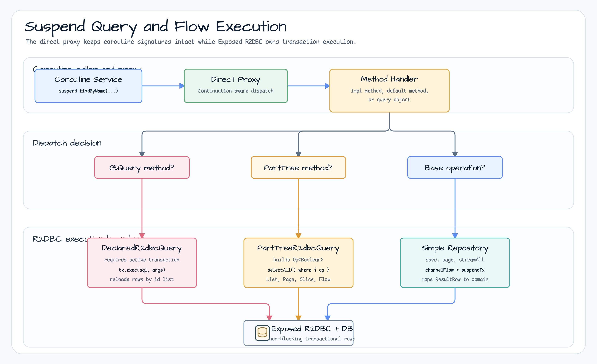Click the subtitle about the direct proxy
This screenshot has width=597, height=364.
coord(191,42)
